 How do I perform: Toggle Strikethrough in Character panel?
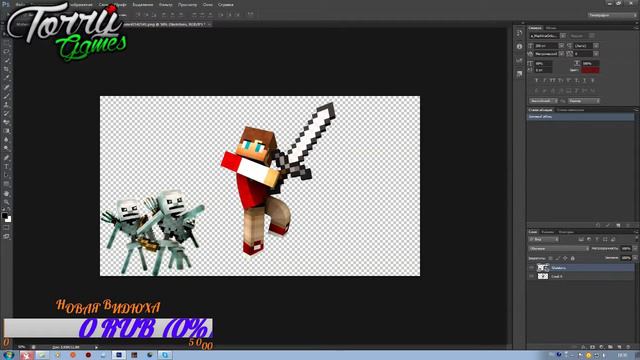coord(593,80)
